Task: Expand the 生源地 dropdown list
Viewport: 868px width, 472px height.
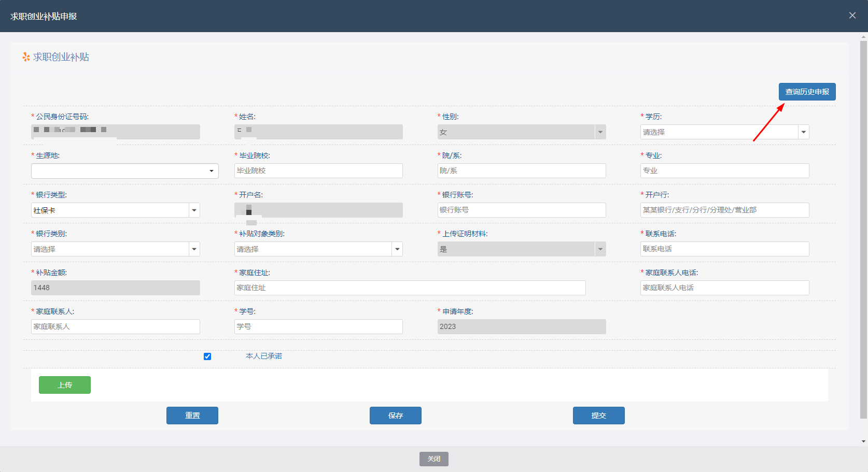Action: (124, 171)
